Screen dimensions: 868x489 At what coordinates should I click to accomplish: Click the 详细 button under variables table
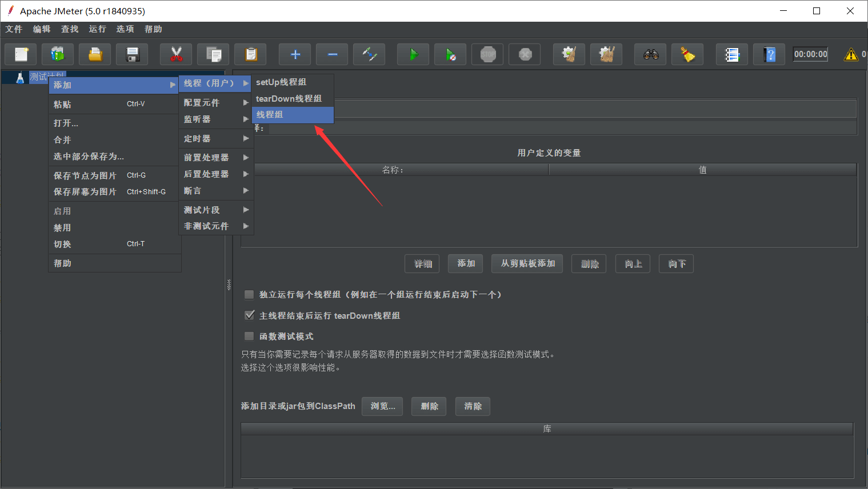click(x=422, y=264)
